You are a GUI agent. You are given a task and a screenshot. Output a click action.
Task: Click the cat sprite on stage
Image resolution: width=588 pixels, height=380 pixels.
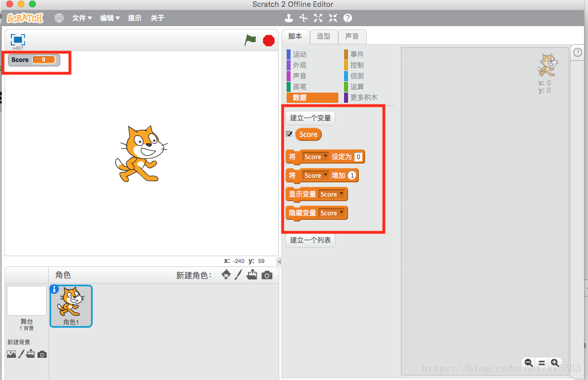(x=142, y=154)
